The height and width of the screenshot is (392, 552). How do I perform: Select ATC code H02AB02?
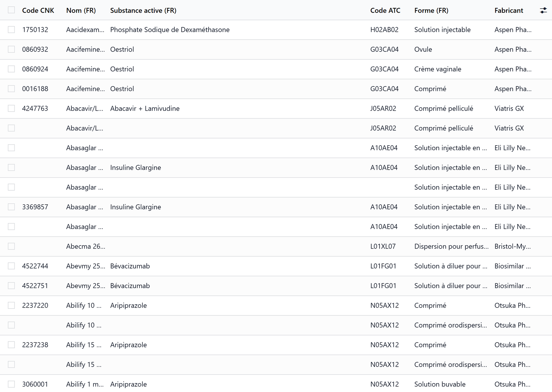pyautogui.click(x=384, y=30)
